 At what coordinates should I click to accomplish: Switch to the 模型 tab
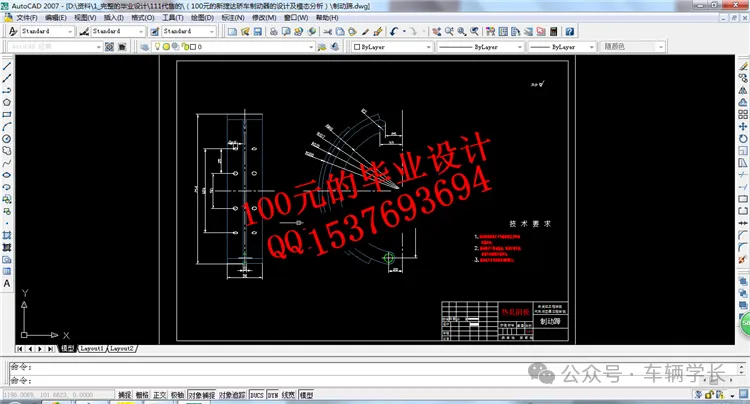67,349
